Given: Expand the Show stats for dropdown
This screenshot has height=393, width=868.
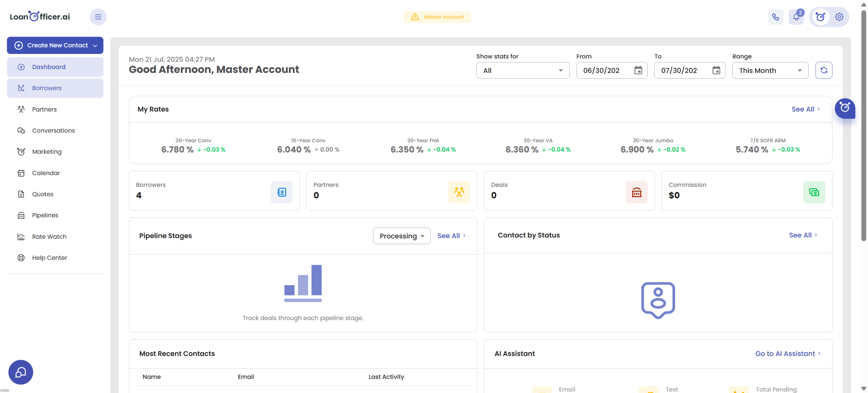Looking at the screenshot, I should click(x=522, y=70).
